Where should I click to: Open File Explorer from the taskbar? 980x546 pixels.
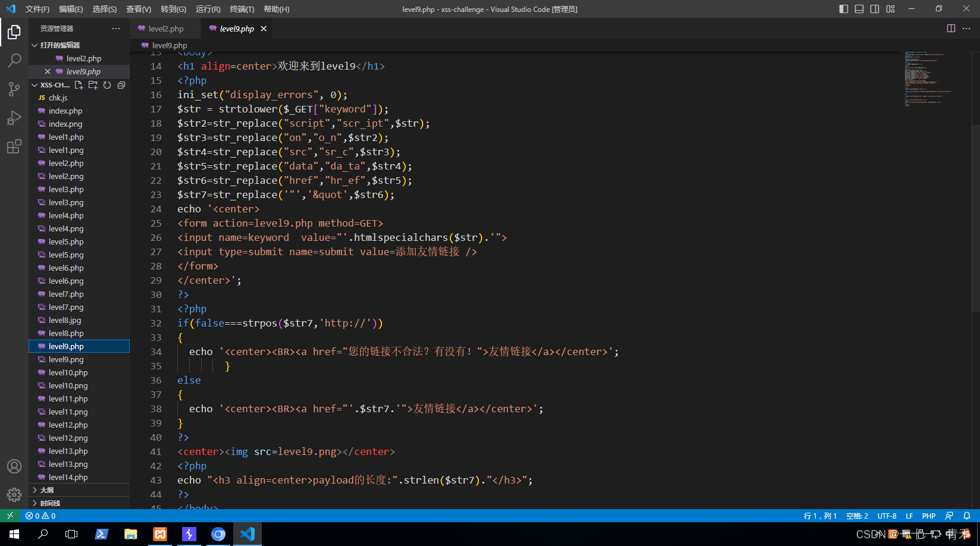(131, 534)
